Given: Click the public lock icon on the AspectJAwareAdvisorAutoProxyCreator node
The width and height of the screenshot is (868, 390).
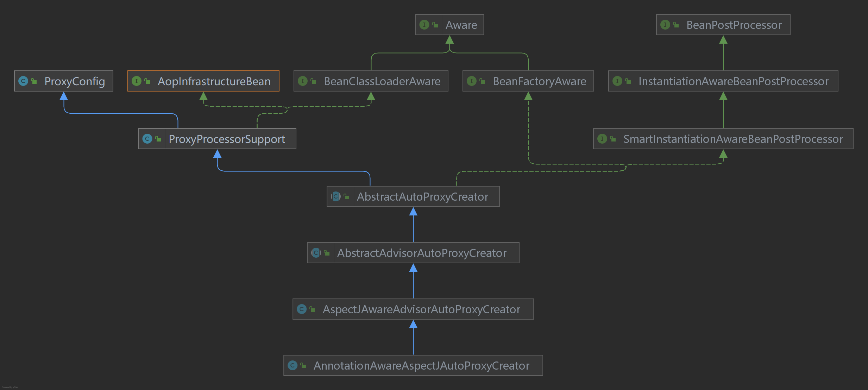Looking at the screenshot, I should (x=312, y=309).
